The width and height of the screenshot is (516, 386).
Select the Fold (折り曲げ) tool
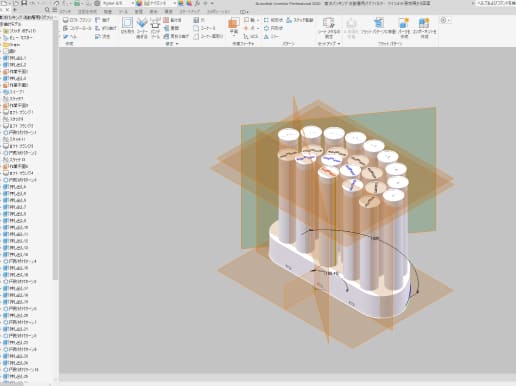coord(106,28)
